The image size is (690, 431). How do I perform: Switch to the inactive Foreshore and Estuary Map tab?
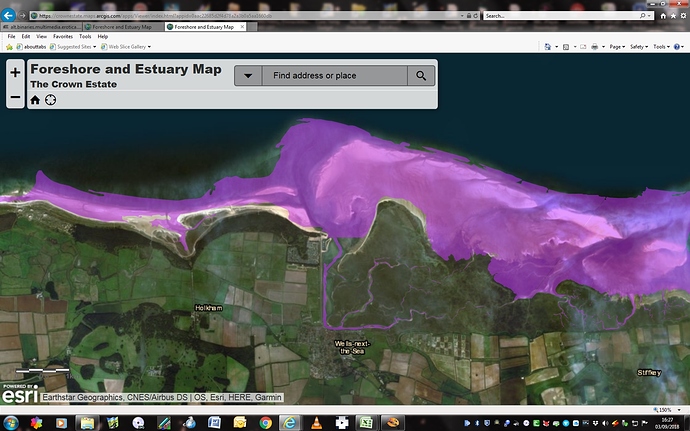coord(123,27)
